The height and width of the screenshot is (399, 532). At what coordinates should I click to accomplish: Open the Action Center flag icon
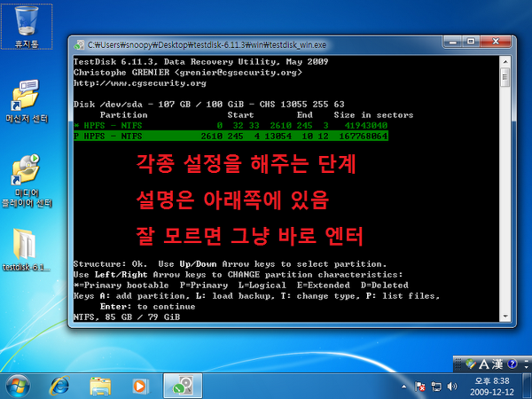pos(419,387)
